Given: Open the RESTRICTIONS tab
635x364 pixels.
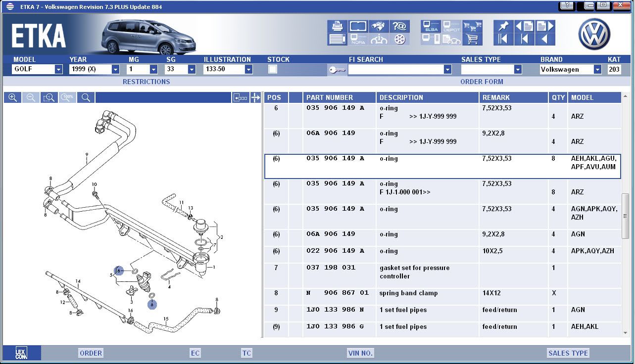Looking at the screenshot, I should coord(146,82).
